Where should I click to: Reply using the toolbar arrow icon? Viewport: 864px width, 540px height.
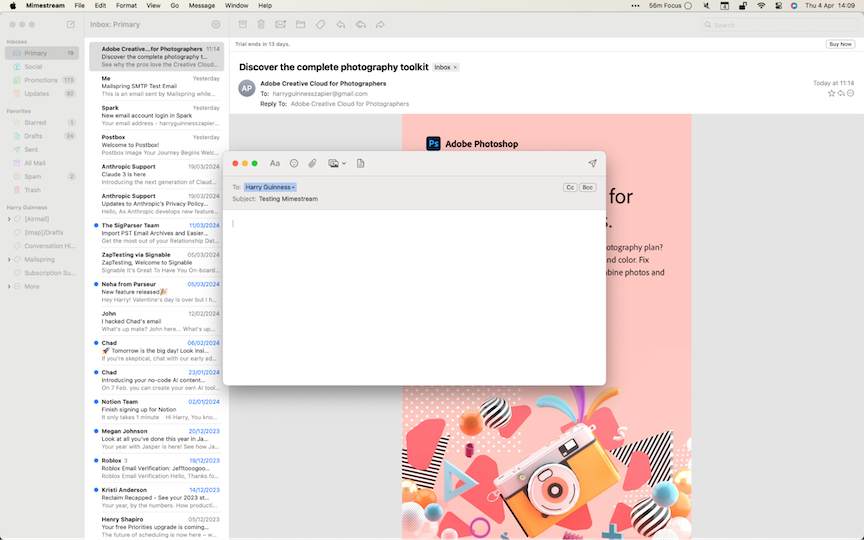coord(341,24)
